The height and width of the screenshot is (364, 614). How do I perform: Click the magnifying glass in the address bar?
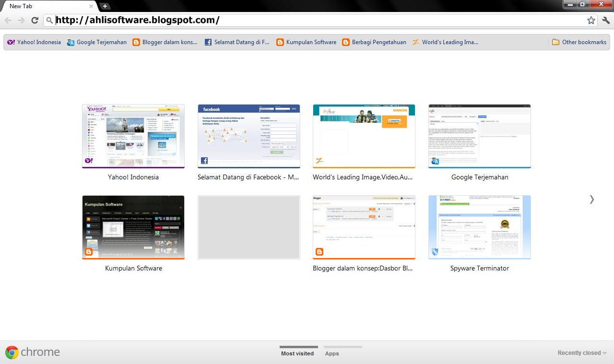click(x=49, y=20)
